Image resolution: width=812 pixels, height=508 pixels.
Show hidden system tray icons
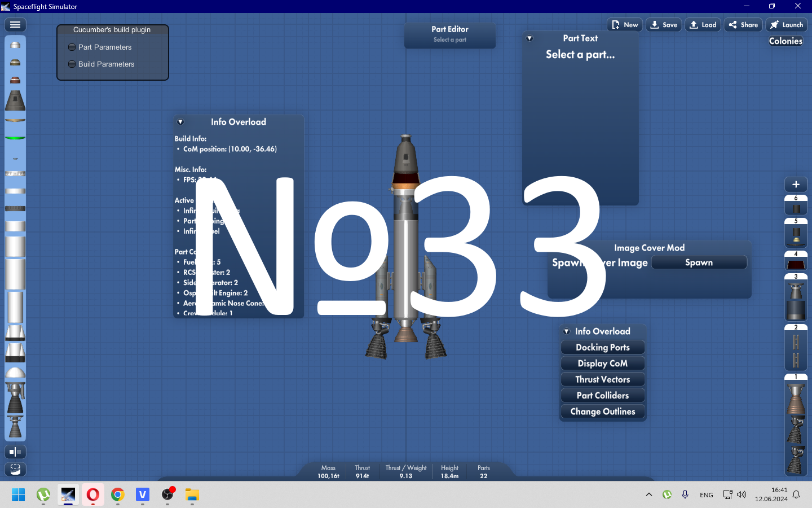tap(649, 494)
